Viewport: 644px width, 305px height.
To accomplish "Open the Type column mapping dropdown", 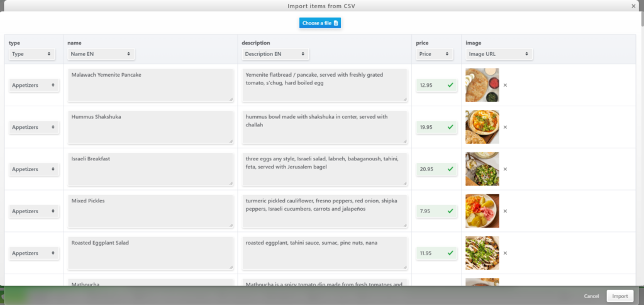I will tap(31, 54).
